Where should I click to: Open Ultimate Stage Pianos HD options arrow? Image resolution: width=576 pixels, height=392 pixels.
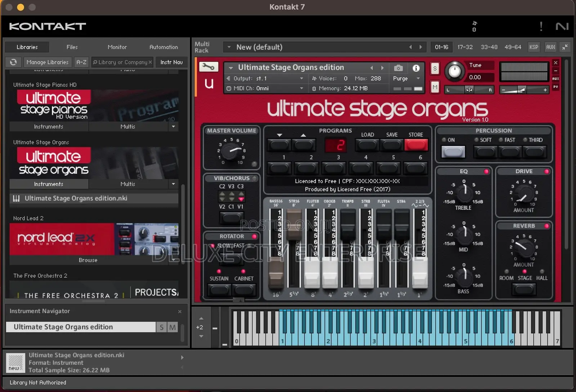(x=173, y=126)
